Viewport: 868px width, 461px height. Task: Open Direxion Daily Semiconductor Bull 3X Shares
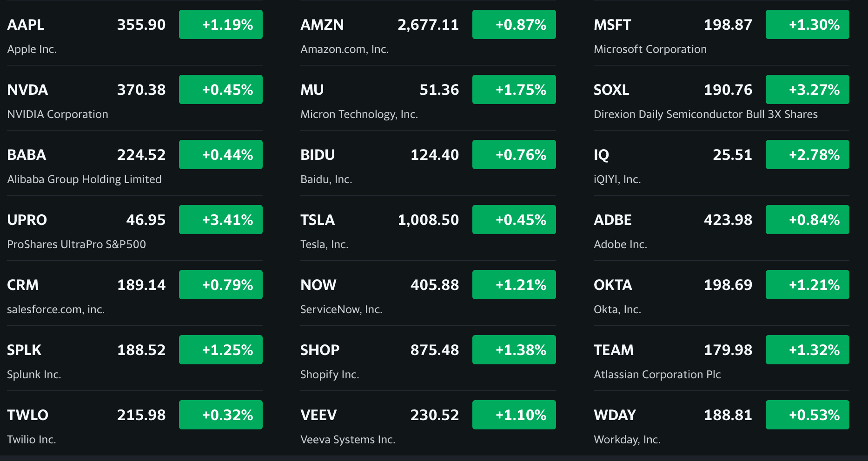[705, 114]
